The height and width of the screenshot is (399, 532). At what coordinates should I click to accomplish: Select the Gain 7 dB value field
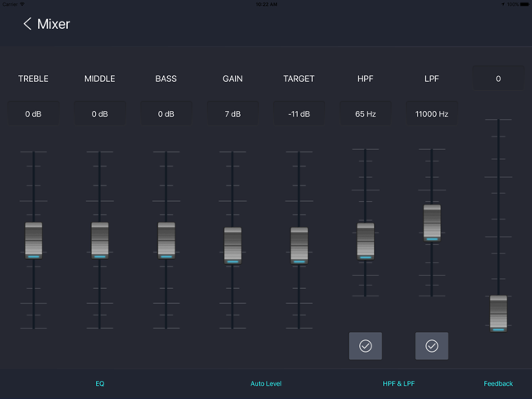coord(232,113)
